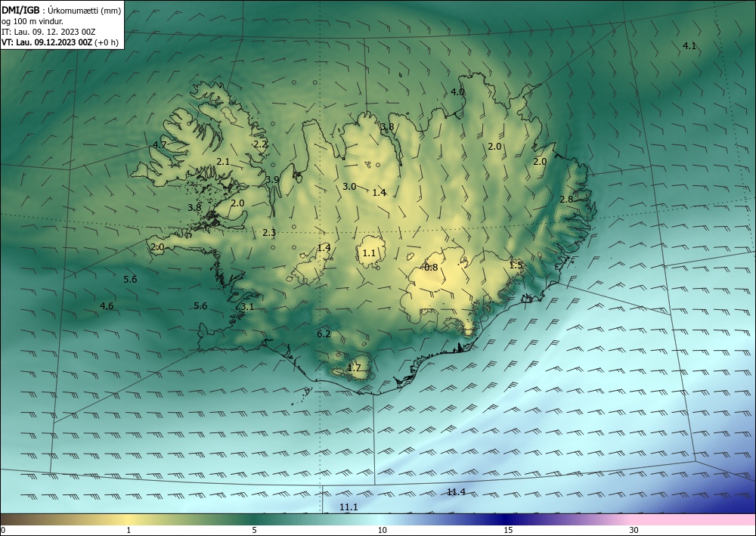This screenshot has height=536, width=756.
Task: Click the 3.1 value label
Action: tap(247, 307)
